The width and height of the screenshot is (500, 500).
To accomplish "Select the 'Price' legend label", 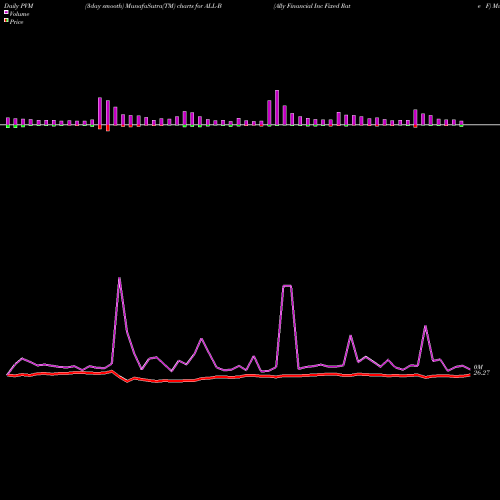I will pos(16,22).
